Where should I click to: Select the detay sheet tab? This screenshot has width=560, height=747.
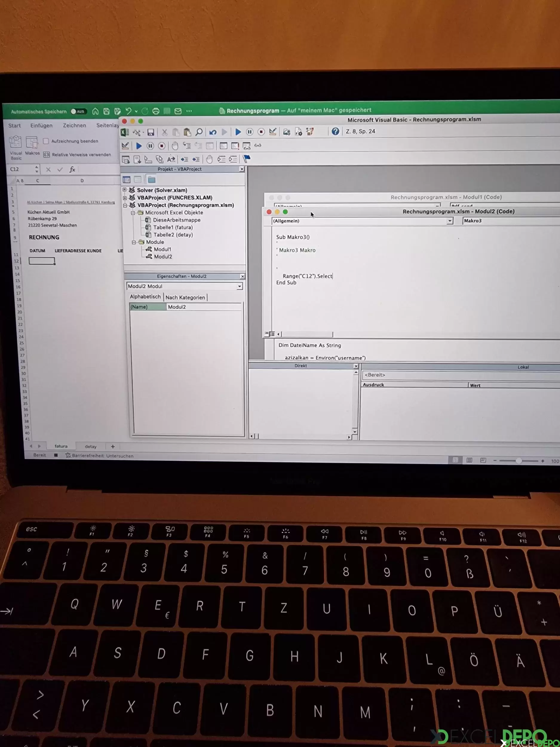(x=90, y=446)
